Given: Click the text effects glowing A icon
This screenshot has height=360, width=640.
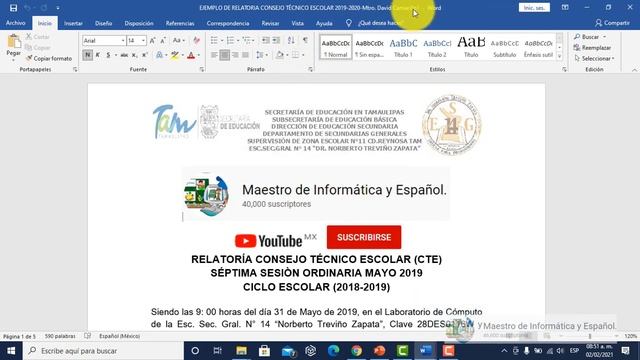Looking at the screenshot, I should tap(160, 55).
